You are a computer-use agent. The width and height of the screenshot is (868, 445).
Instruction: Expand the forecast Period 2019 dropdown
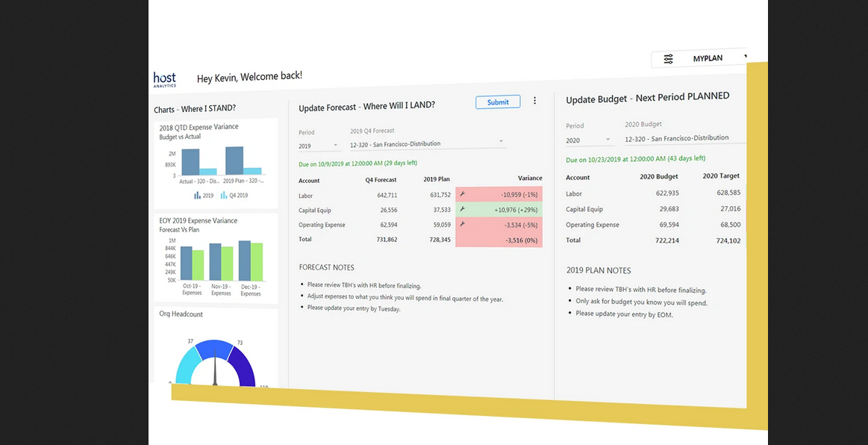pos(335,146)
